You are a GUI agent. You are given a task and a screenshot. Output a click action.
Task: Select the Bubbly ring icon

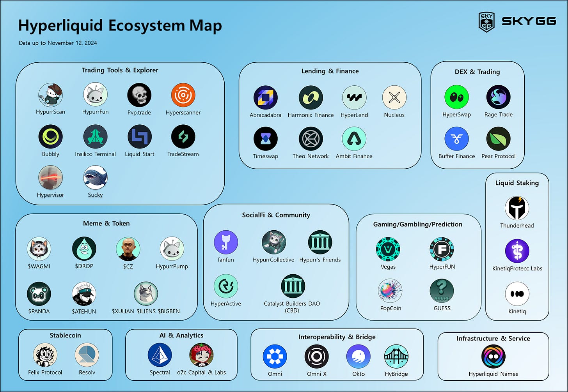coord(51,137)
